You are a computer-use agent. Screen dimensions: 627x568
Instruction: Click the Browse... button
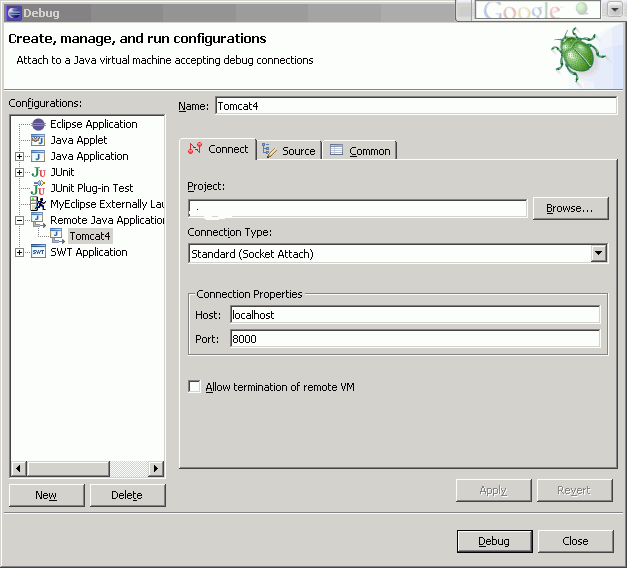[x=570, y=208]
